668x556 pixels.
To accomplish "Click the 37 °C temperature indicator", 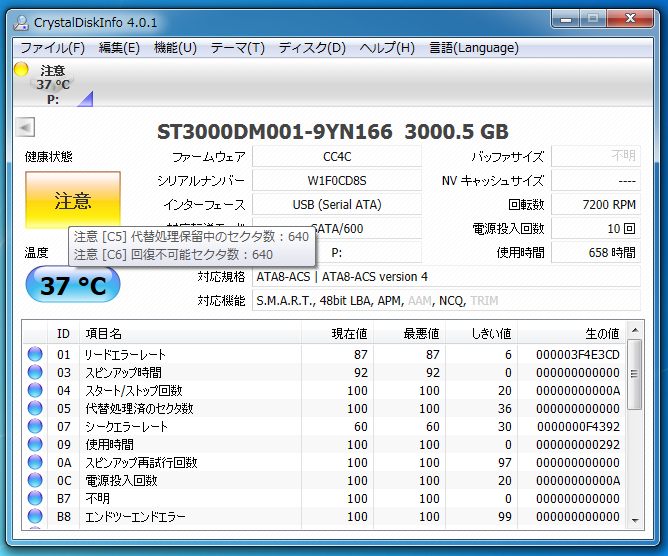I will (x=73, y=285).
